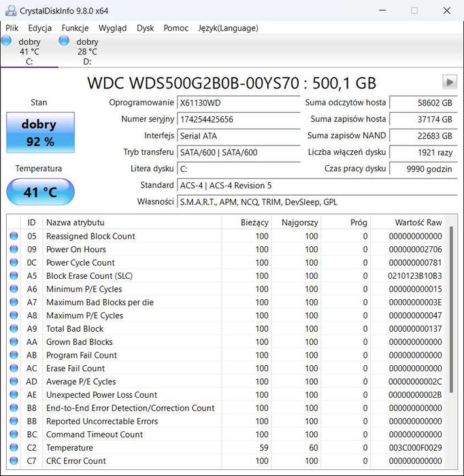Viewport: 464px width, 476px height.
Task: Select the D: disk tab at 28 °C
Action: pyautogui.click(x=87, y=51)
